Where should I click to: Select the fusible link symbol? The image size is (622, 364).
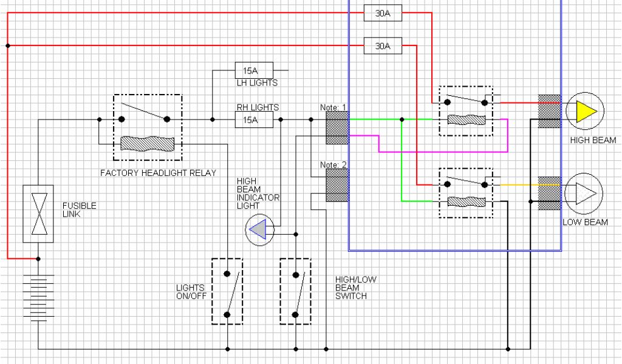[x=38, y=214]
